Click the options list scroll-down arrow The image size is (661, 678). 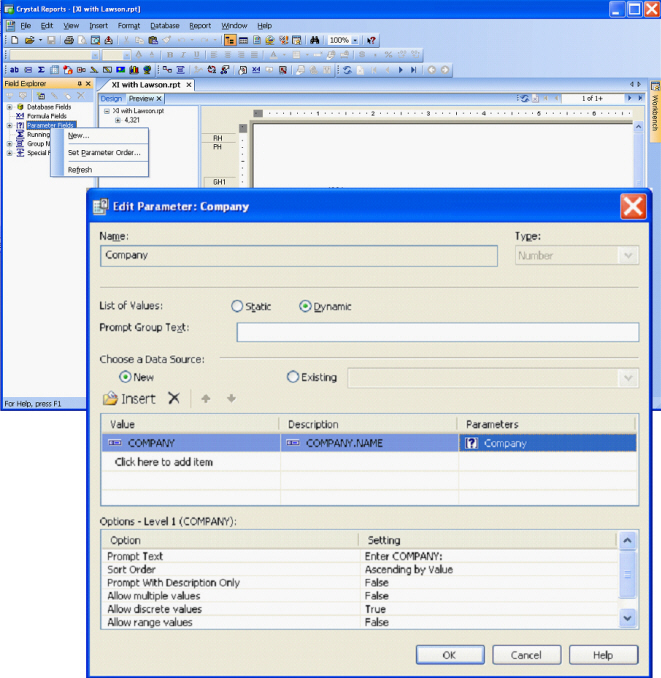pos(627,619)
